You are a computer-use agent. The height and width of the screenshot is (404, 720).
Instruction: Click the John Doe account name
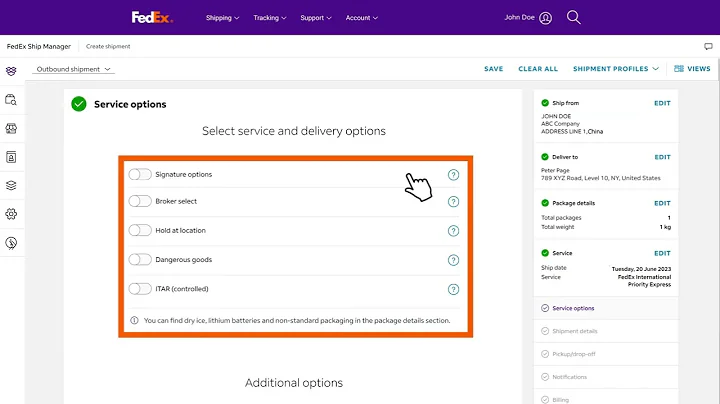(x=519, y=17)
